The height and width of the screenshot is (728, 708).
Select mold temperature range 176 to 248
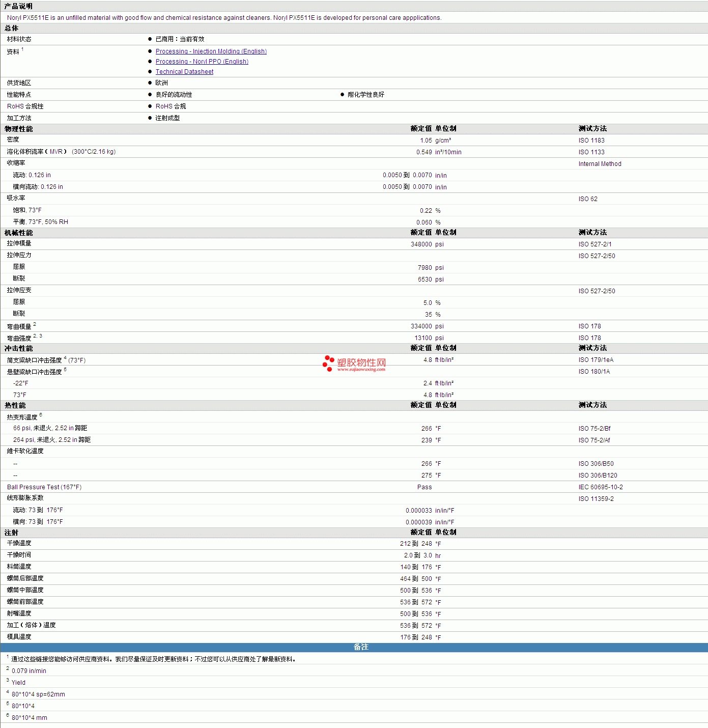[x=416, y=637]
